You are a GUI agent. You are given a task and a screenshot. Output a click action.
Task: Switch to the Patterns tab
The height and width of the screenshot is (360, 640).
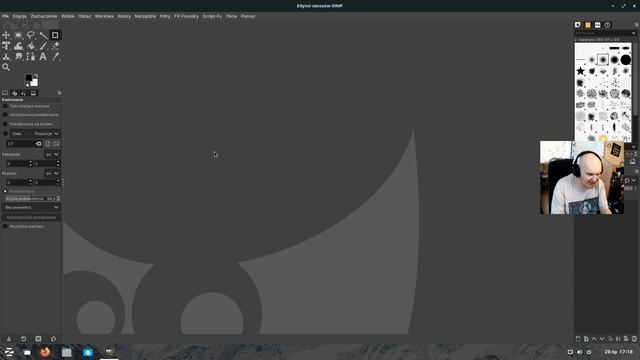pyautogui.click(x=588, y=25)
